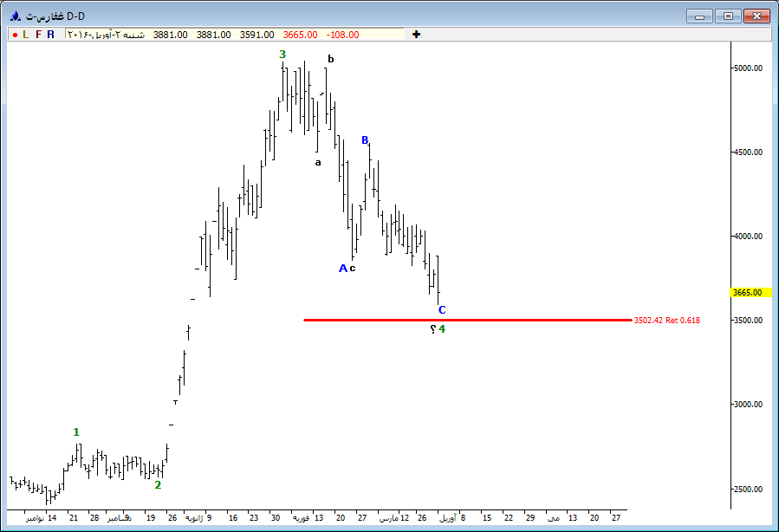The width and height of the screenshot is (779, 532).
Task: Click the red -108.00 change value
Action: click(343, 35)
